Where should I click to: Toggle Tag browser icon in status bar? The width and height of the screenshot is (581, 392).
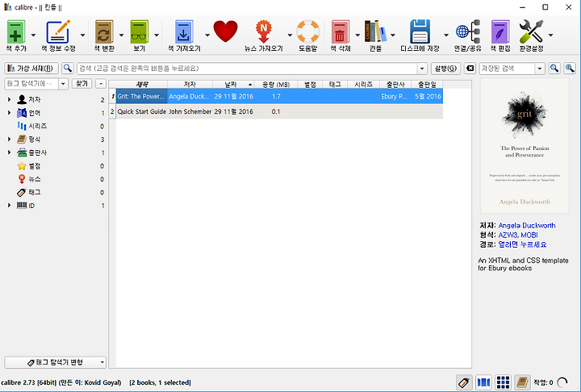(464, 382)
